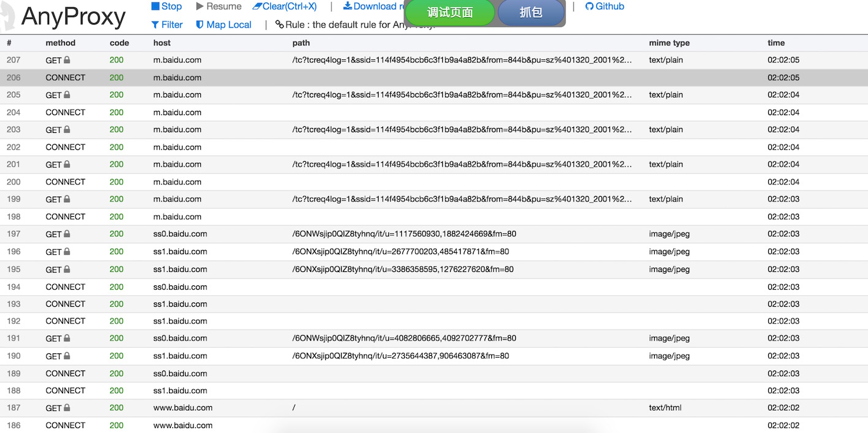The image size is (868, 433).
Task: Select row 188 CONNECT ss1.baidu.com
Action: [x=434, y=391]
